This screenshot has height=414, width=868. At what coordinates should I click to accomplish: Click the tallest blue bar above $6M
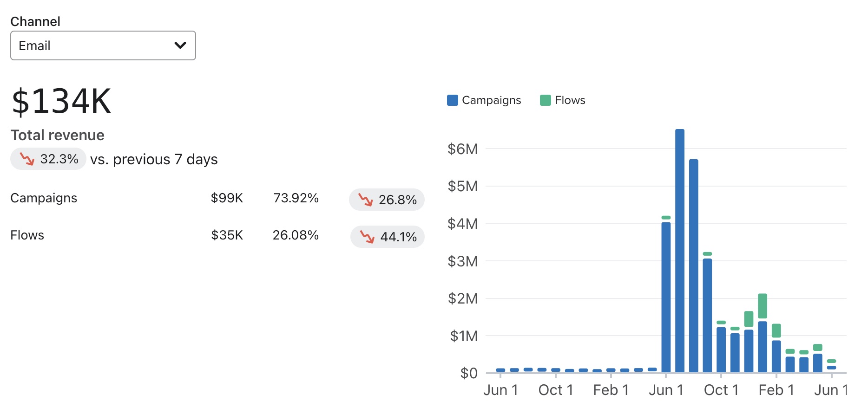pyautogui.click(x=679, y=251)
